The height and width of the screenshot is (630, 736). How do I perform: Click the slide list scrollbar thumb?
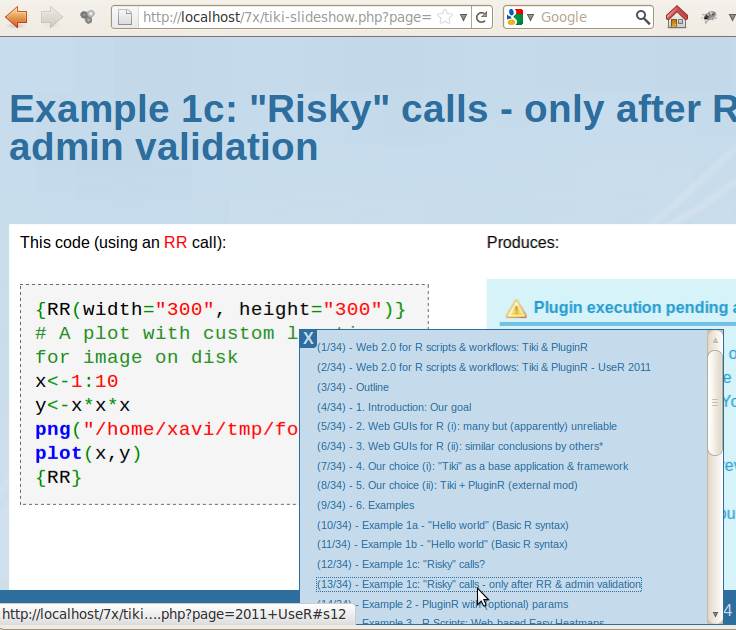(x=715, y=402)
